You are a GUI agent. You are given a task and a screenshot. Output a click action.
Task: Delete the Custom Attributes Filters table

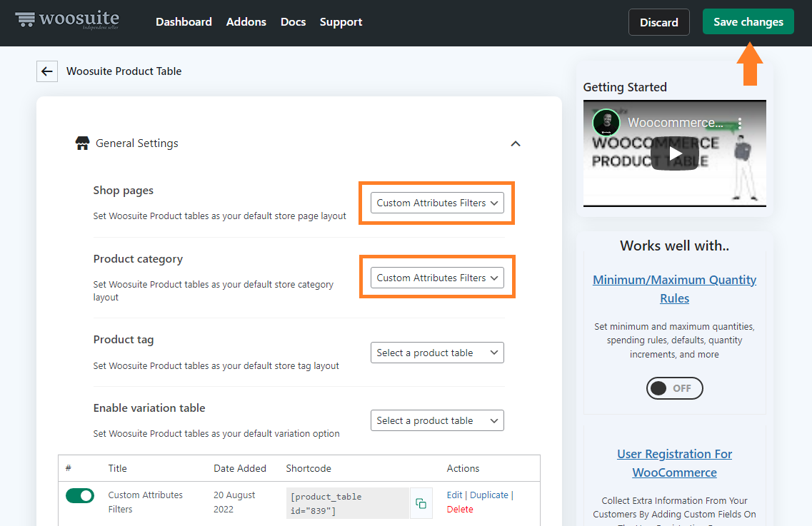tap(460, 510)
